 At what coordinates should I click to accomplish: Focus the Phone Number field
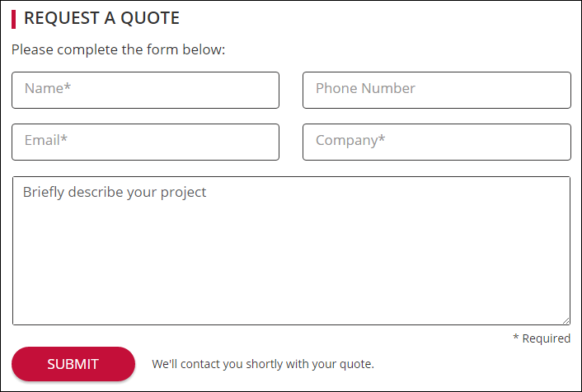(436, 90)
